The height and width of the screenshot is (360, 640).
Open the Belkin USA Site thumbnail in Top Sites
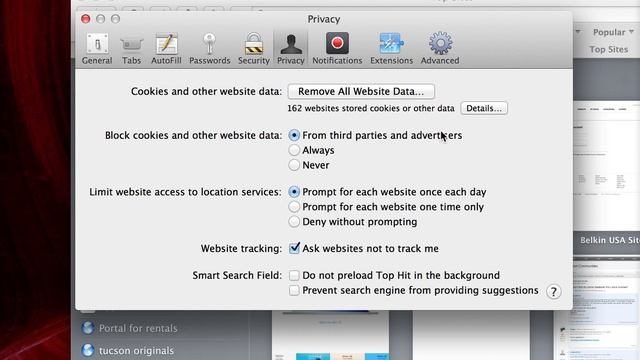point(607,166)
